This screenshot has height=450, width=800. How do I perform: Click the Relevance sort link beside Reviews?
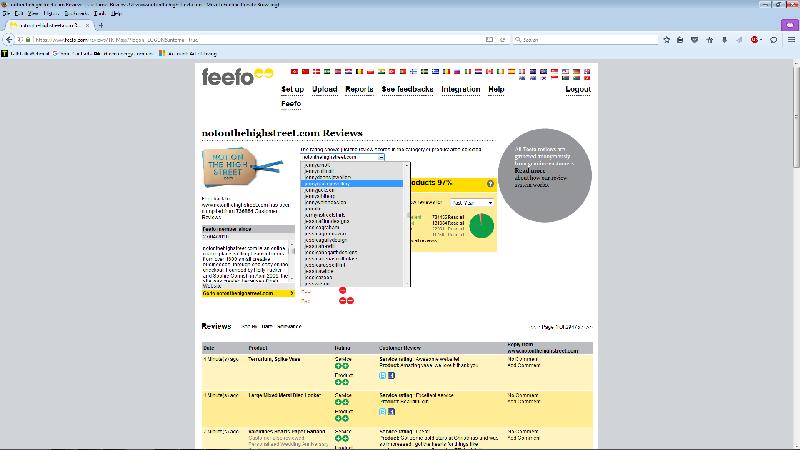coord(289,326)
